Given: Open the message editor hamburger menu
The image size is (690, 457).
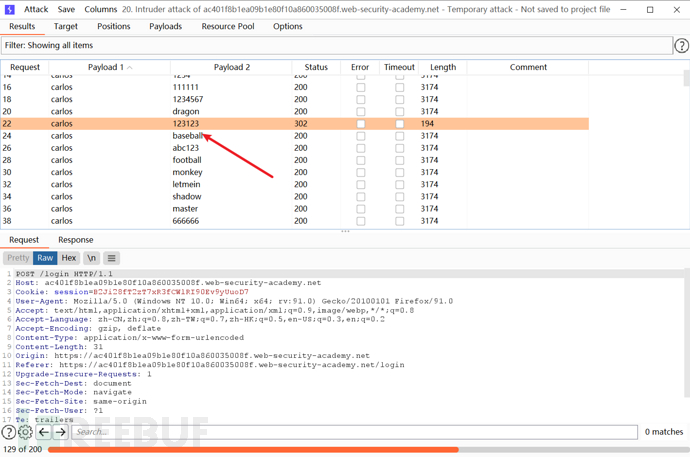Looking at the screenshot, I should [112, 258].
